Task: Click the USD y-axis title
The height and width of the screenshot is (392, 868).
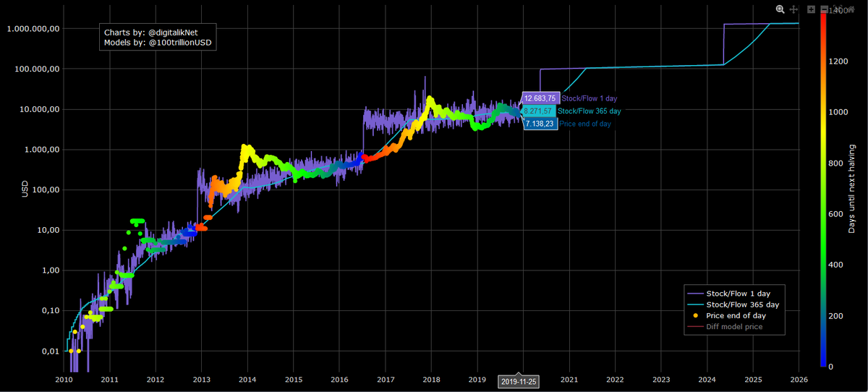Action: point(25,189)
